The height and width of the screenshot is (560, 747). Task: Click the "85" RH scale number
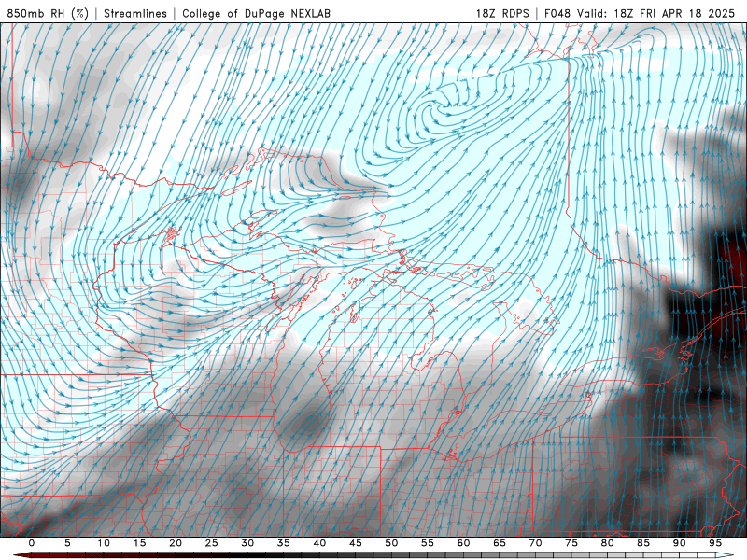pos(643,543)
